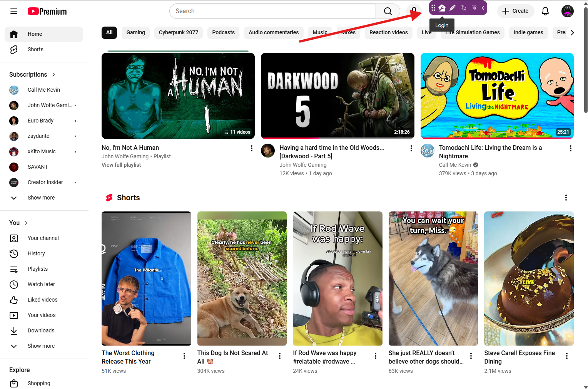Image resolution: width=588 pixels, height=389 pixels.
Task: Select the Gaming filter chip
Action: (136, 32)
